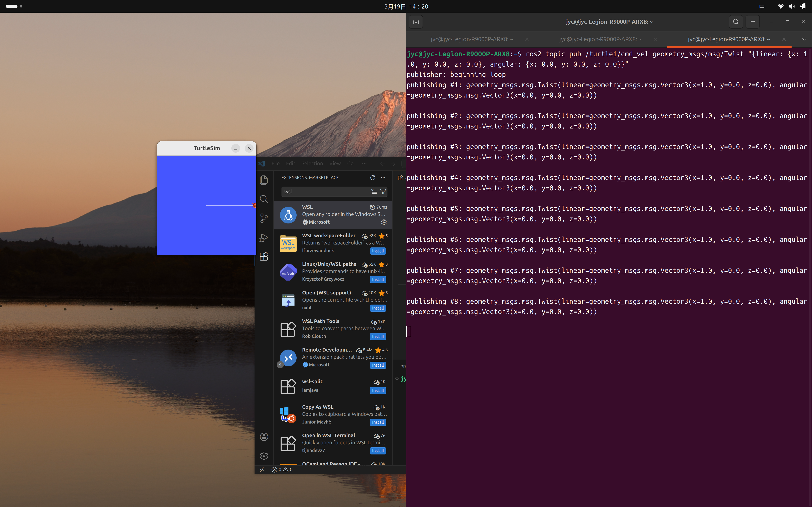Open the input method indicator 中

click(x=762, y=6)
